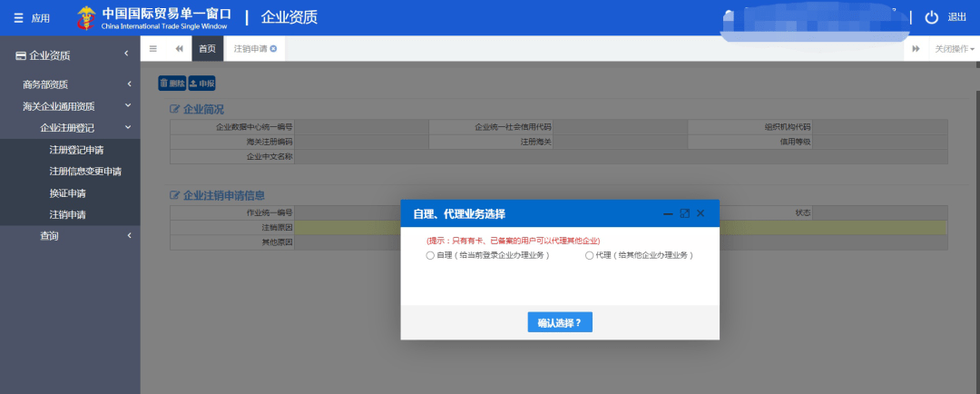
Task: Minimize the 自理、代理业务选择 dialog
Action: click(668, 213)
